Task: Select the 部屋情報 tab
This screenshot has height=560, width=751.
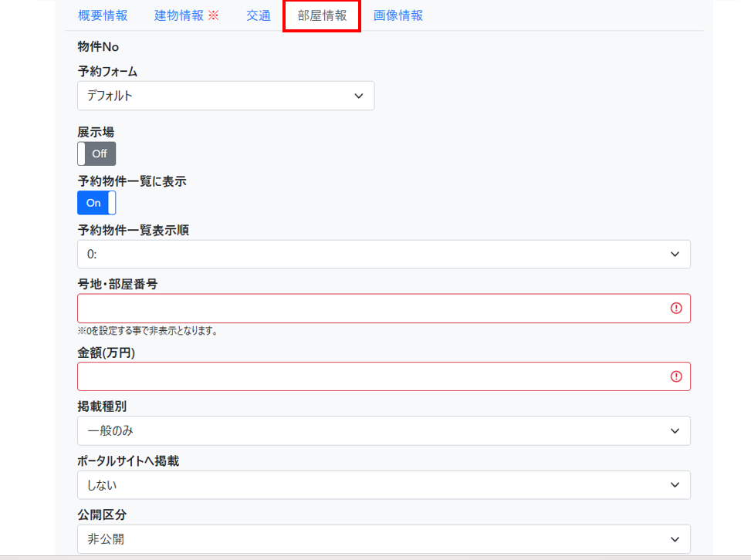Action: pos(322,15)
